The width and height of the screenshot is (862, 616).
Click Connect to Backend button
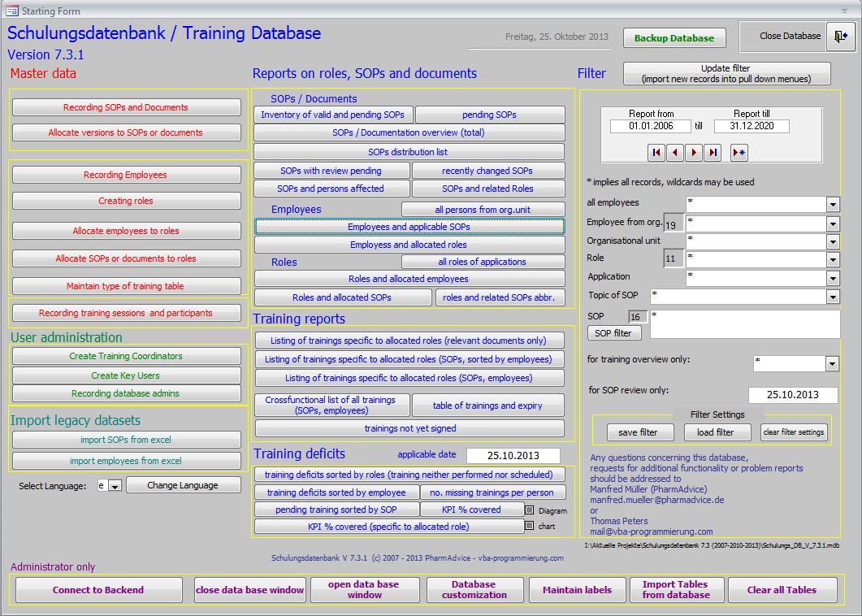[98, 590]
